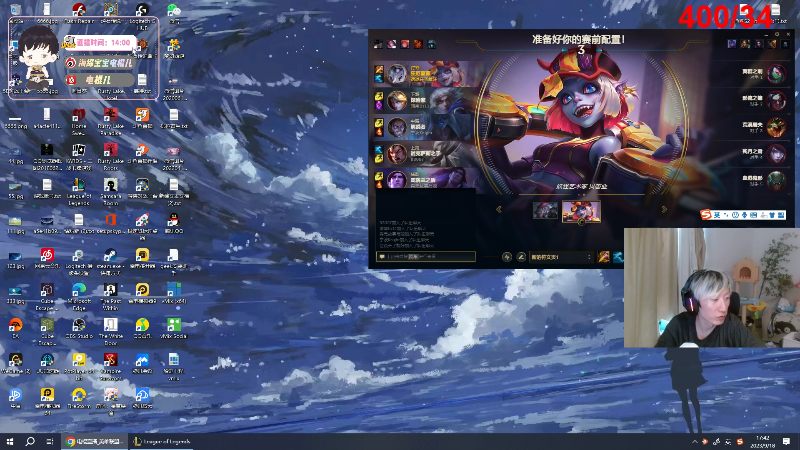Show the next skin with right arrow
800x450 pixels.
[664, 209]
